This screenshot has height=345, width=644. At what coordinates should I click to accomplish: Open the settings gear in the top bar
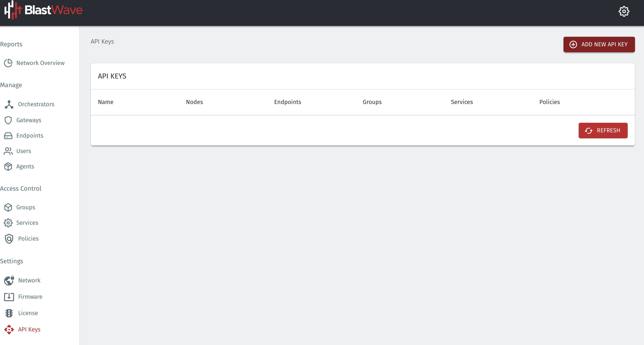click(624, 11)
